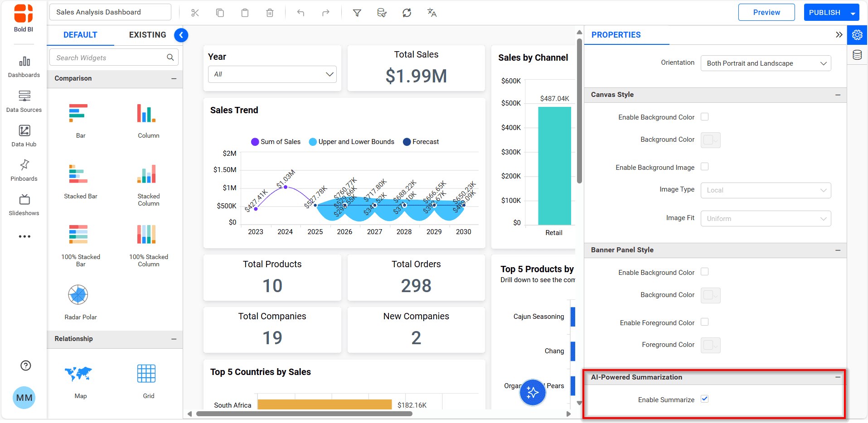Open the Orientation dropdown
This screenshot has height=423, width=868.
click(x=765, y=63)
